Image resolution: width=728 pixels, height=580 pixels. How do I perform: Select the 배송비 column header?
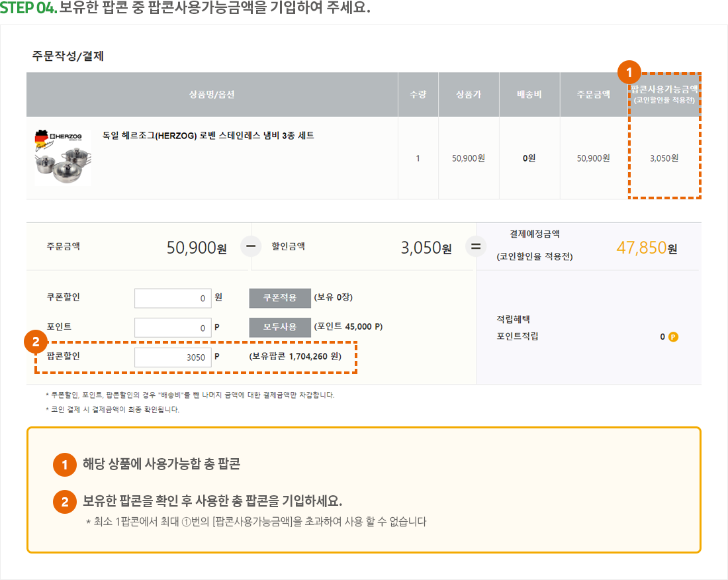(x=529, y=95)
